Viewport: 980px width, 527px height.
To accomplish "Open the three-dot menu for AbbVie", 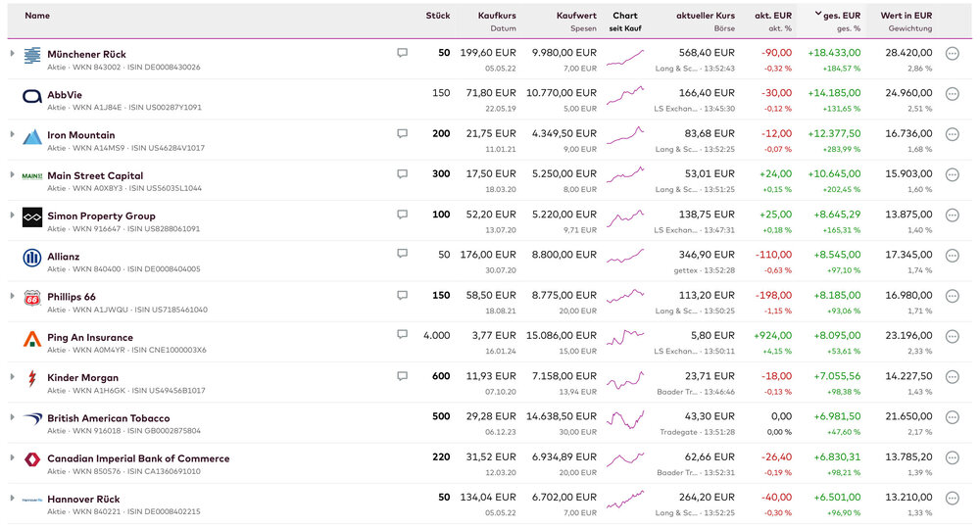I will [952, 94].
